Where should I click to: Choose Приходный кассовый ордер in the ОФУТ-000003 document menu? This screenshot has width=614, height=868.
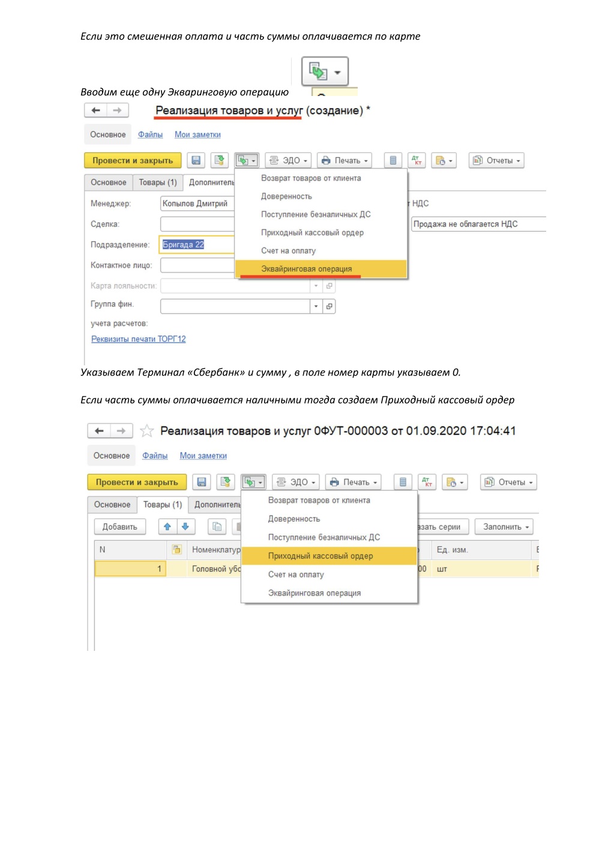click(329, 556)
